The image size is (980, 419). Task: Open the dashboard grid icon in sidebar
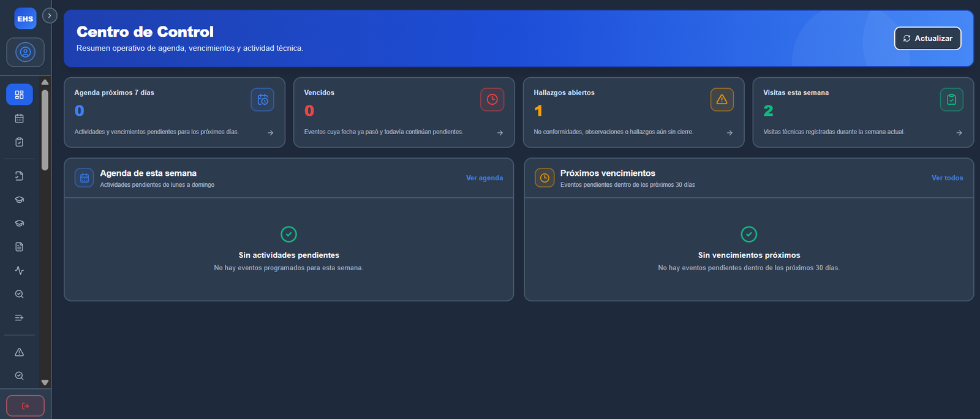[x=20, y=95]
